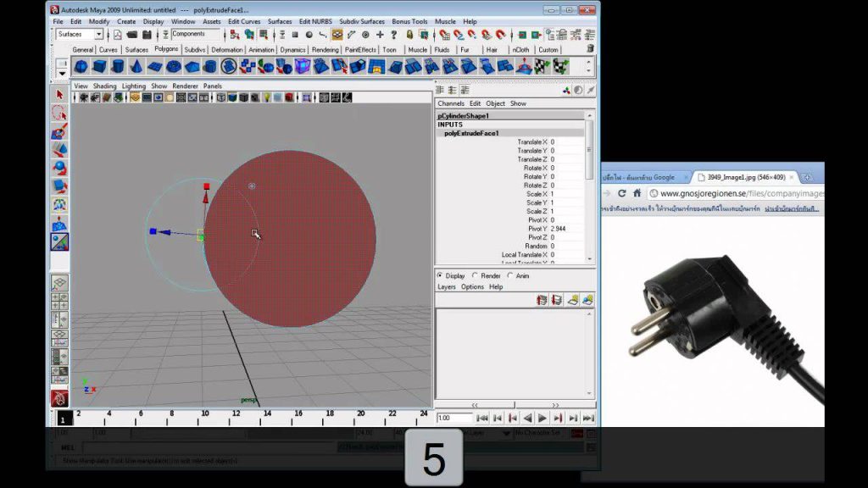The height and width of the screenshot is (488, 868).
Task: Reload the page in Chrome
Action: coord(621,193)
